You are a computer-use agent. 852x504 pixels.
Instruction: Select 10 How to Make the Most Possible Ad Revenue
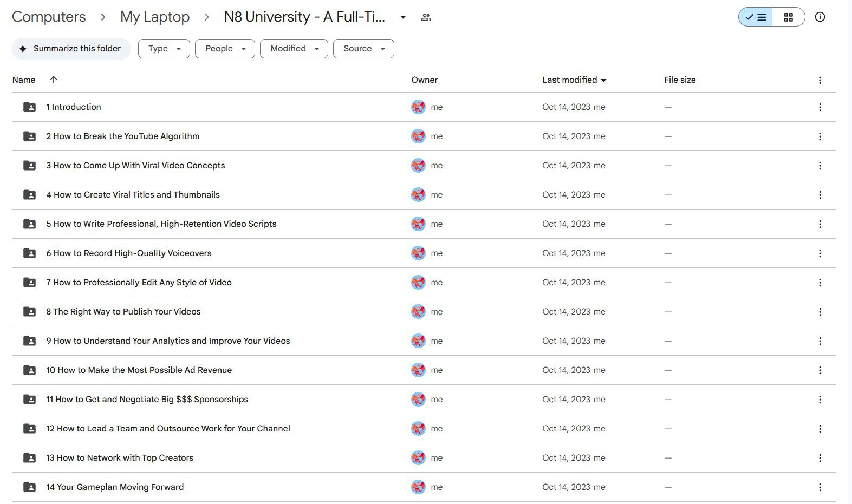424,370
